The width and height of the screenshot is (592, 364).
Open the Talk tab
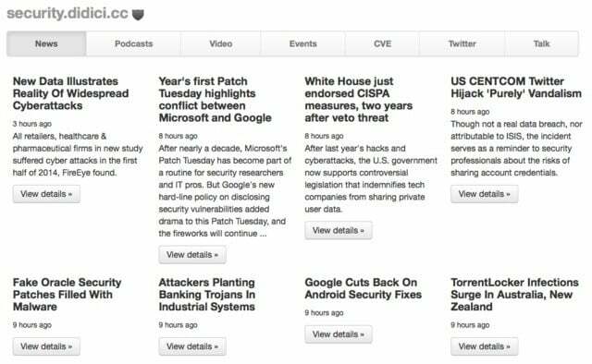(x=542, y=43)
